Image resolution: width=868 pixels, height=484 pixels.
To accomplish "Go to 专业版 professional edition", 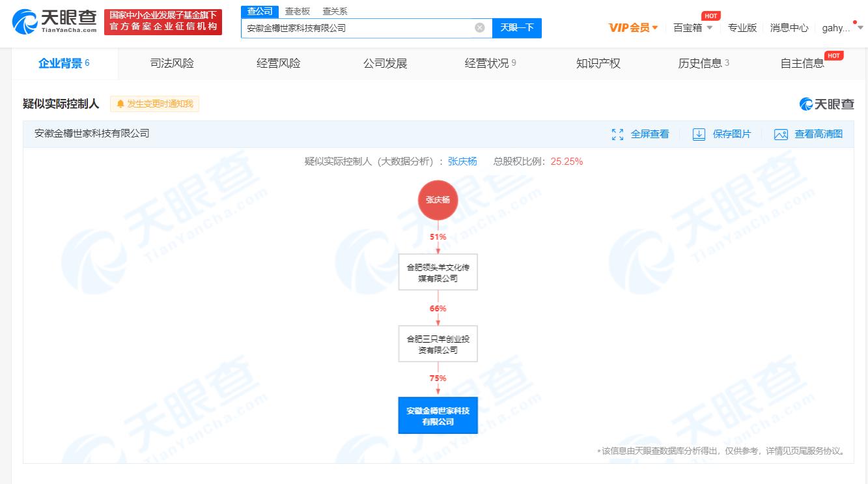I will [x=742, y=27].
